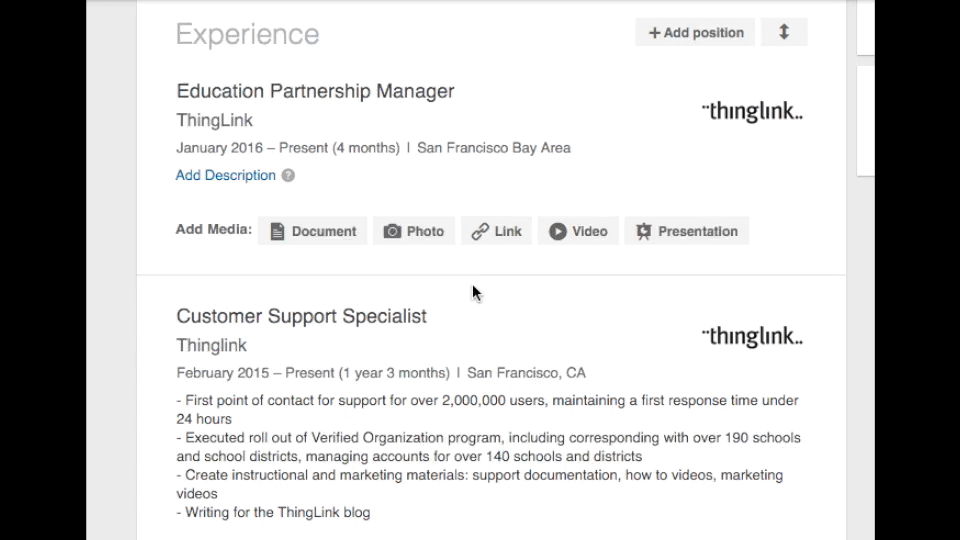Image resolution: width=960 pixels, height=540 pixels.
Task: Click the ThingLink company name under Education
Action: pyautogui.click(x=214, y=120)
